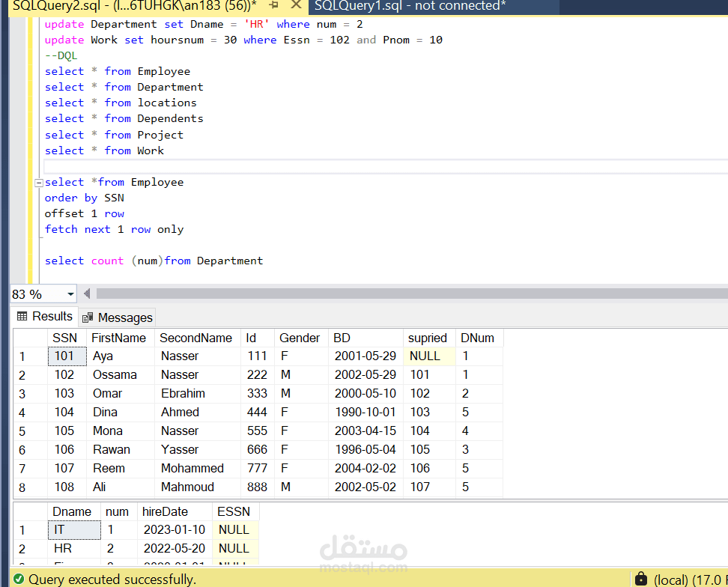The height and width of the screenshot is (587, 728).
Task: Select row header 3 in Employee results
Action: (x=30, y=394)
